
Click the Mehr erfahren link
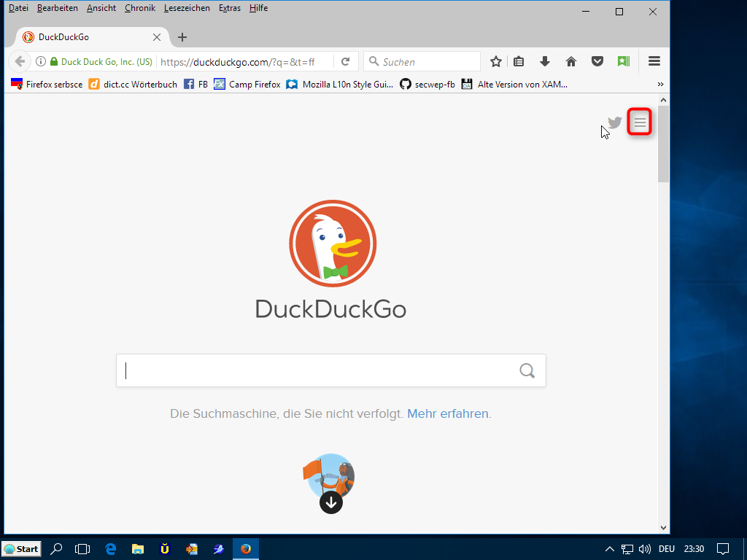(448, 413)
